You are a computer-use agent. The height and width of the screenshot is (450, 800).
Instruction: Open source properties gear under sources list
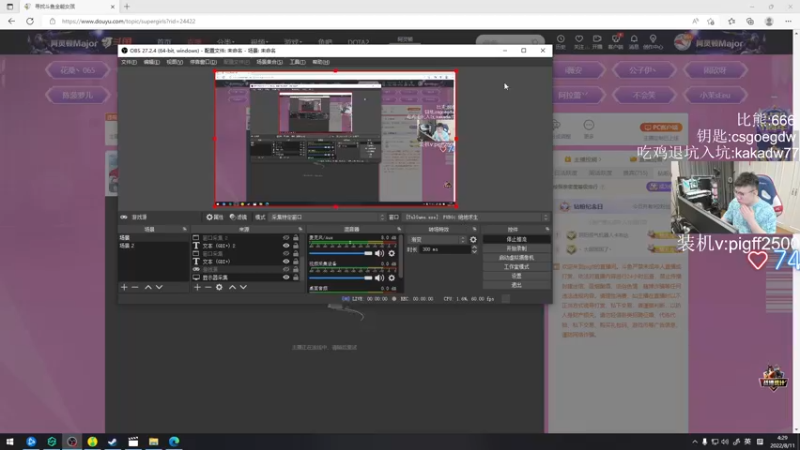(x=219, y=287)
